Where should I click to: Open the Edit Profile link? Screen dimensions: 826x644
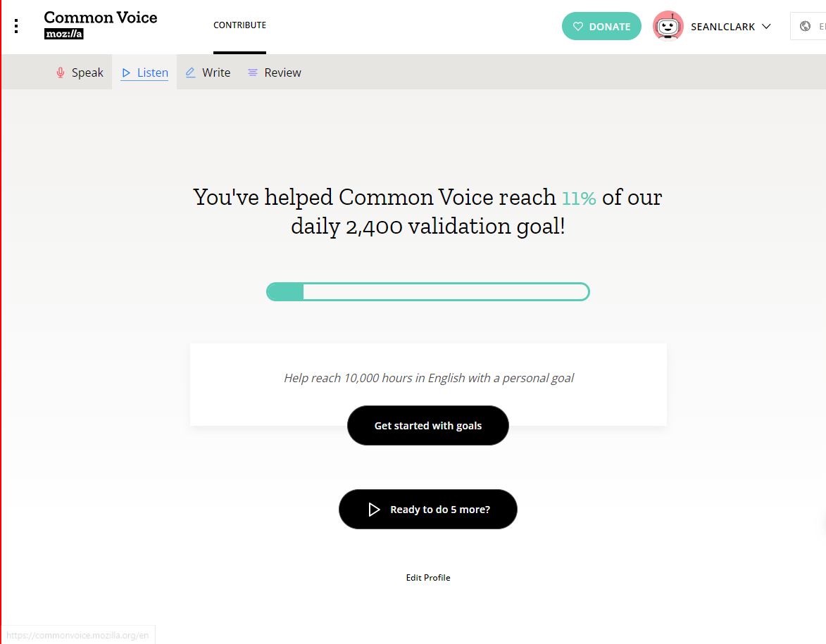click(x=427, y=578)
